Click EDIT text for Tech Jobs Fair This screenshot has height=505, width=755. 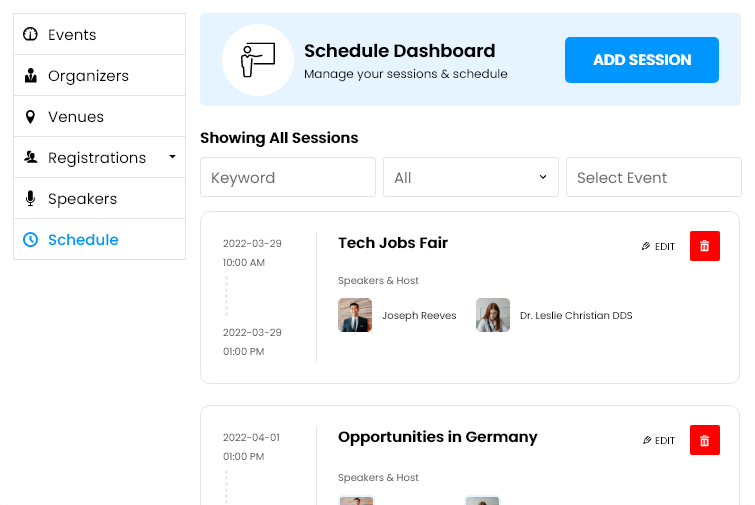point(664,246)
